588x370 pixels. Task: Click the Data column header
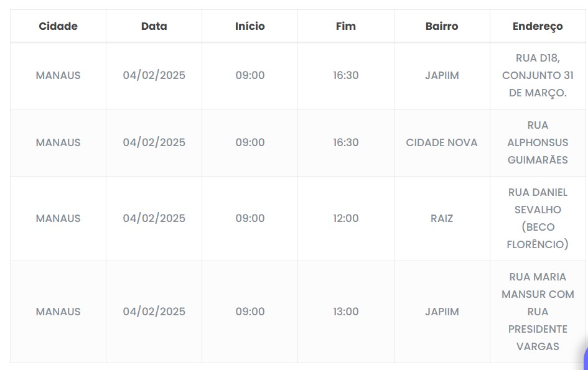pos(154,26)
